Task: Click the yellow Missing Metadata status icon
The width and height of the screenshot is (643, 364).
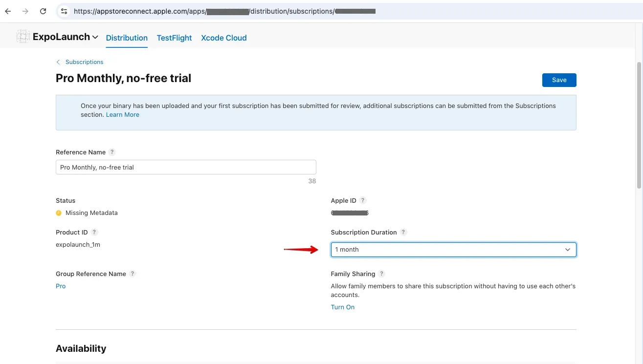Action: point(59,213)
